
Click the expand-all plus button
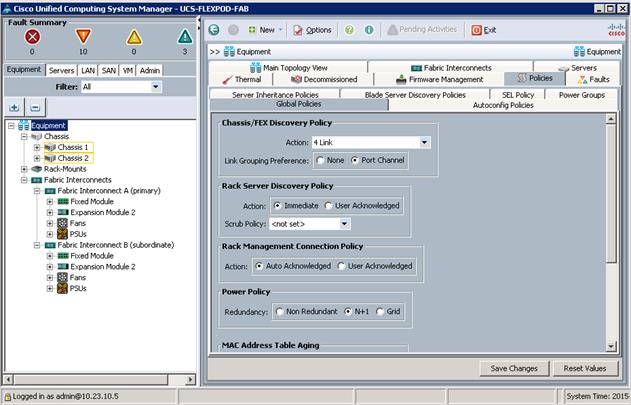(x=14, y=107)
